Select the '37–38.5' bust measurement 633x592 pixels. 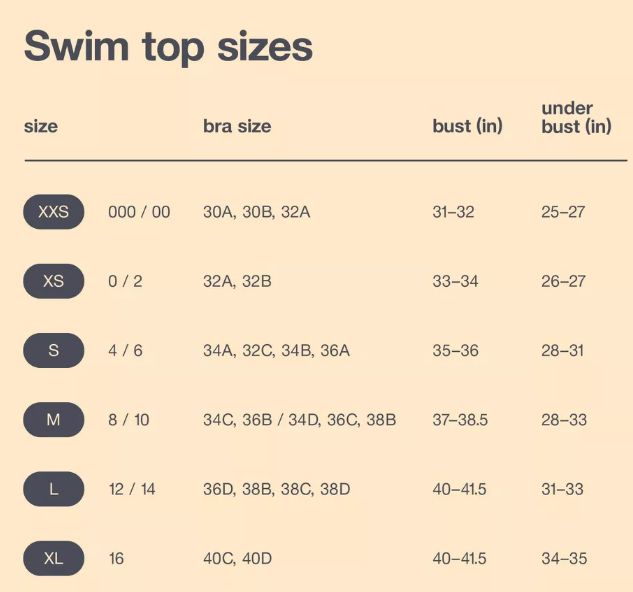(x=460, y=420)
